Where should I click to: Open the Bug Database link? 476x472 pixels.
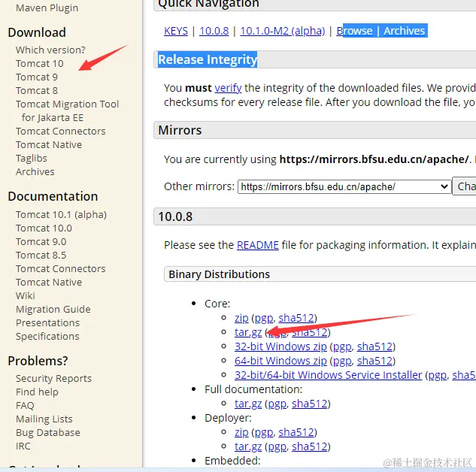point(48,433)
